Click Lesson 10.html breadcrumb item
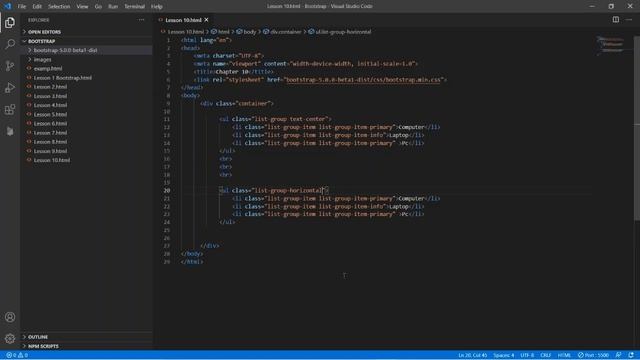The width and height of the screenshot is (640, 360). pyautogui.click(x=182, y=32)
